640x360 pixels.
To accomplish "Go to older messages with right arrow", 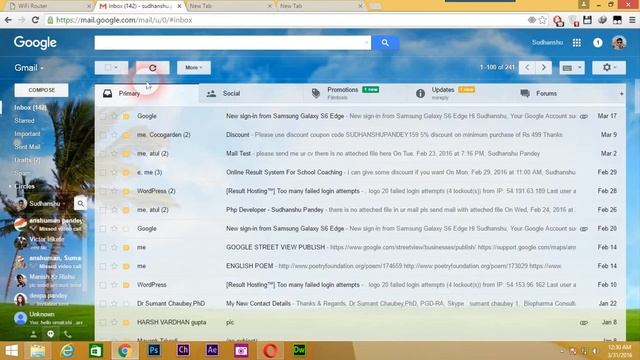I will (544, 68).
